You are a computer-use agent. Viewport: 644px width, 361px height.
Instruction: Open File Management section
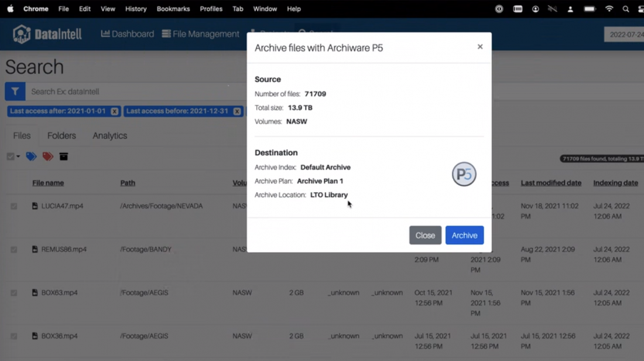(x=200, y=34)
